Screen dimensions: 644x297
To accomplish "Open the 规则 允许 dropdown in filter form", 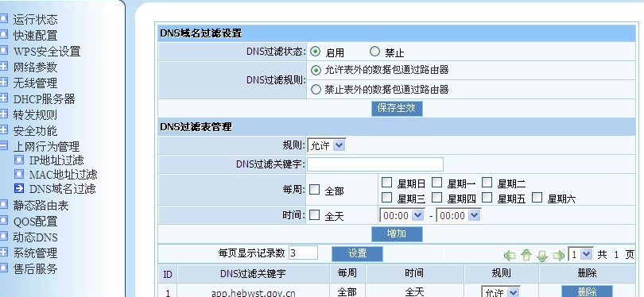I will [x=327, y=145].
